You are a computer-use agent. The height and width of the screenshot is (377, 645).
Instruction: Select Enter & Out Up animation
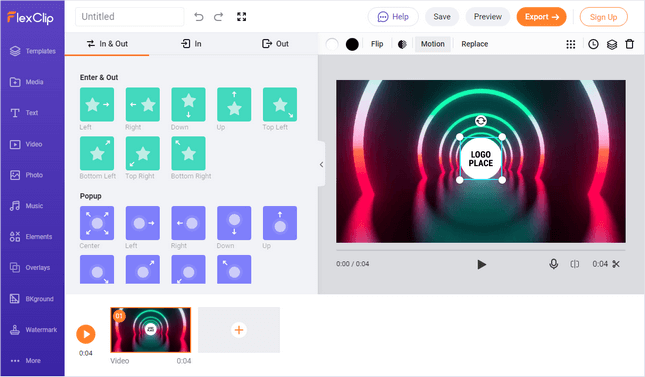click(234, 105)
